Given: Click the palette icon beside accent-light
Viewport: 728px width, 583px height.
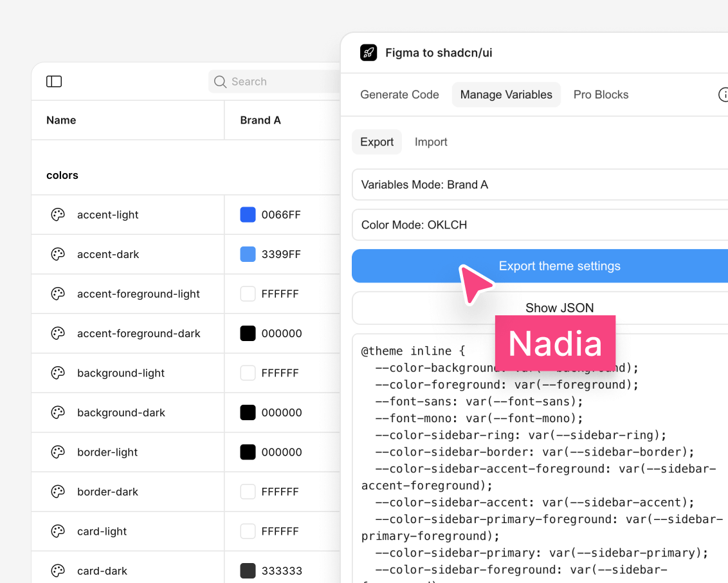Looking at the screenshot, I should click(x=58, y=215).
